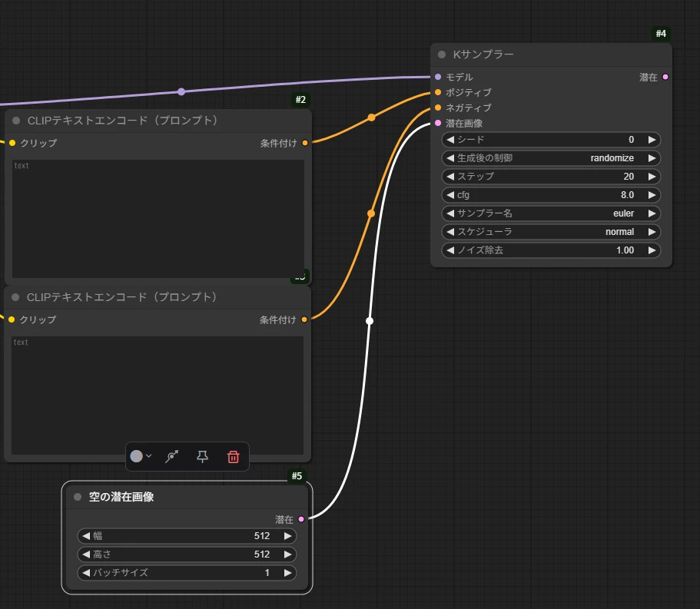Click the bypass node arrow icon
This screenshot has width=700, height=609.
(172, 456)
